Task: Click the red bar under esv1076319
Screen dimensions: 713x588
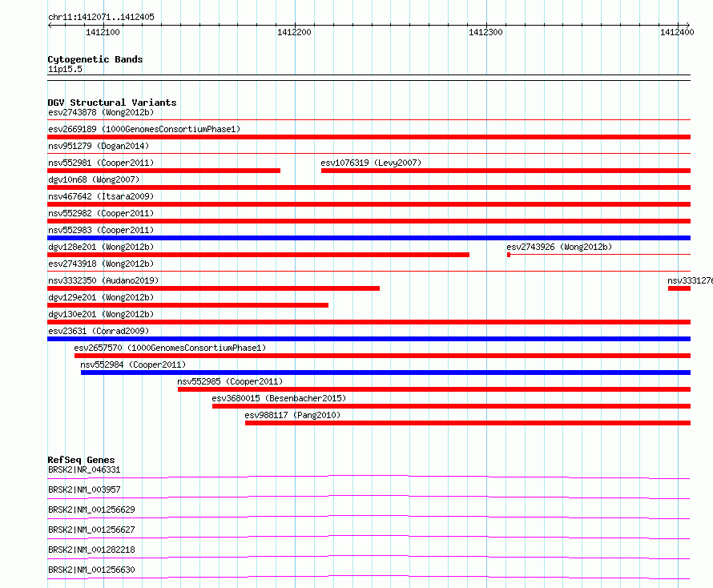Action: tap(506, 171)
